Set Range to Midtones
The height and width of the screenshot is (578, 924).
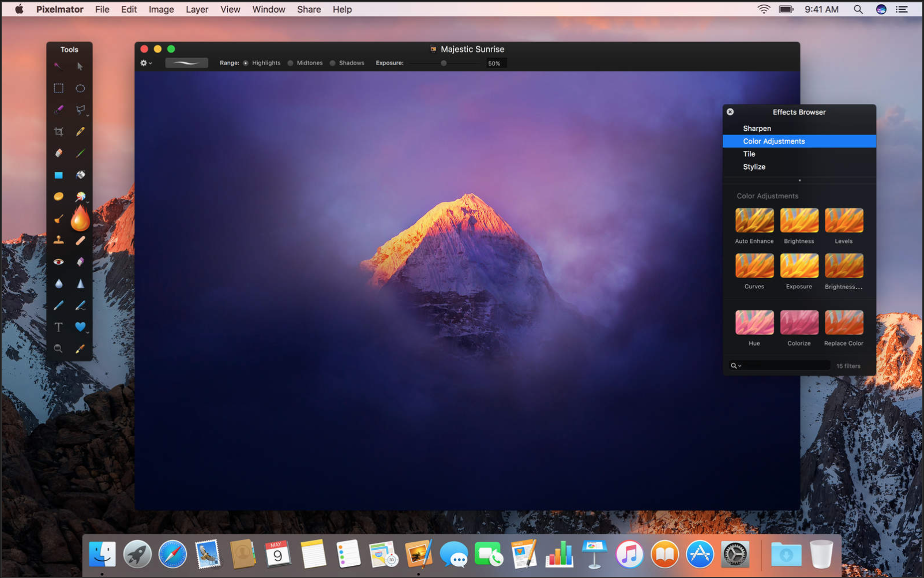pyautogui.click(x=291, y=63)
